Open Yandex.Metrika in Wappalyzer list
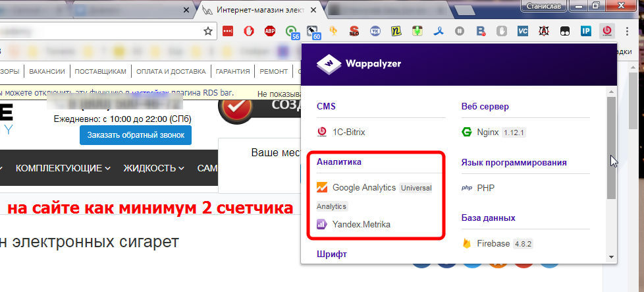Image resolution: width=644 pixels, height=292 pixels. pyautogui.click(x=361, y=224)
